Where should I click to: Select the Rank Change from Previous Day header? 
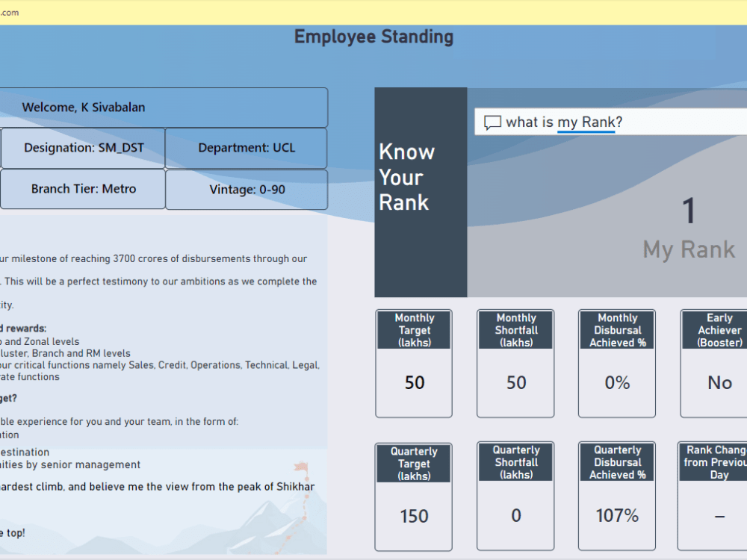[715, 462]
